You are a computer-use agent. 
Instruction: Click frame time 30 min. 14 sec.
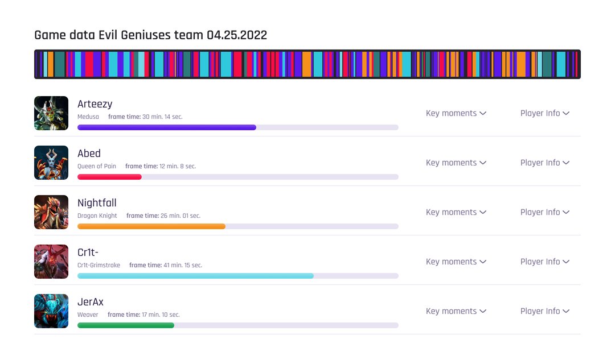click(x=146, y=117)
